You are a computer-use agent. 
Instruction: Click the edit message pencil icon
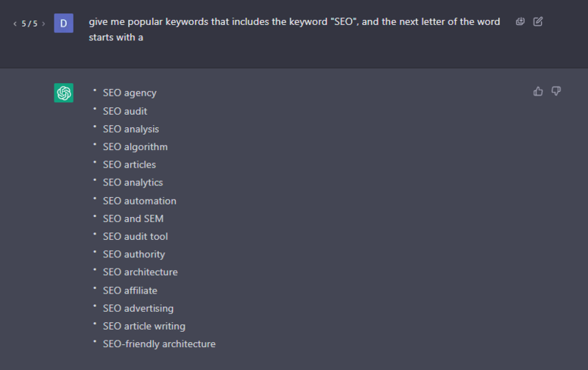tap(538, 22)
